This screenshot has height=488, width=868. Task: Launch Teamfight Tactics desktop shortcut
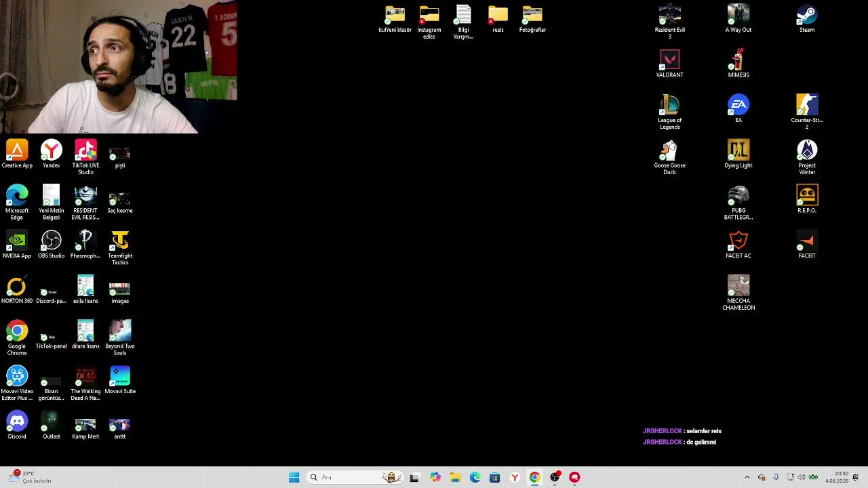coord(120,247)
